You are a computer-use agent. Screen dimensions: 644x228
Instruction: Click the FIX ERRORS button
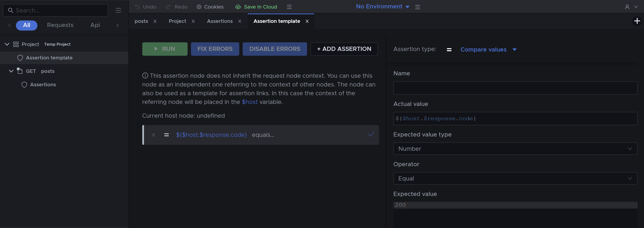(215, 49)
